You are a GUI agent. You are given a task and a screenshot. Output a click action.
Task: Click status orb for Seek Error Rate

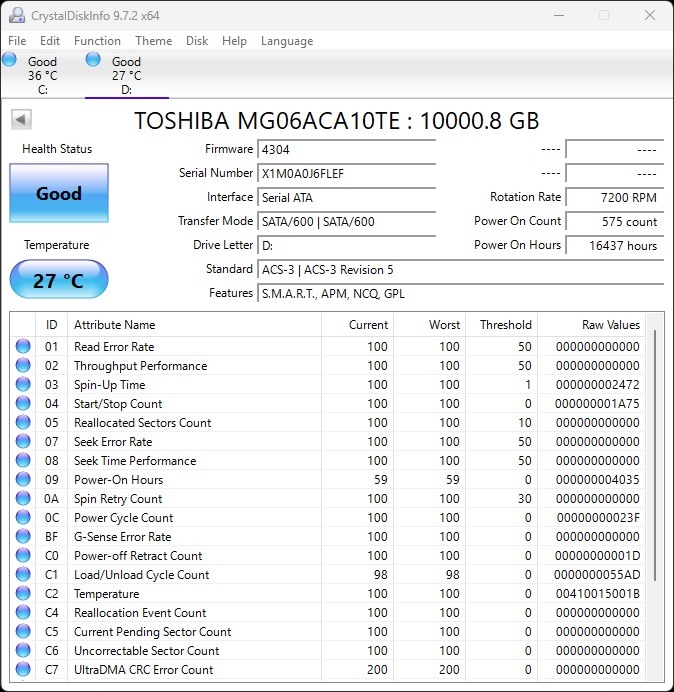tap(23, 441)
